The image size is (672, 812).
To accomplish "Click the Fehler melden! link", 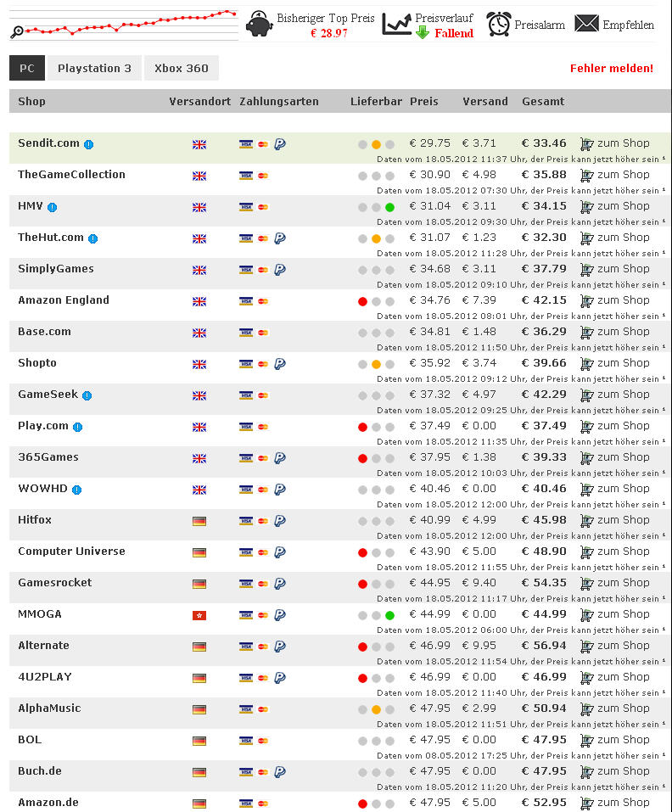I will [x=612, y=69].
